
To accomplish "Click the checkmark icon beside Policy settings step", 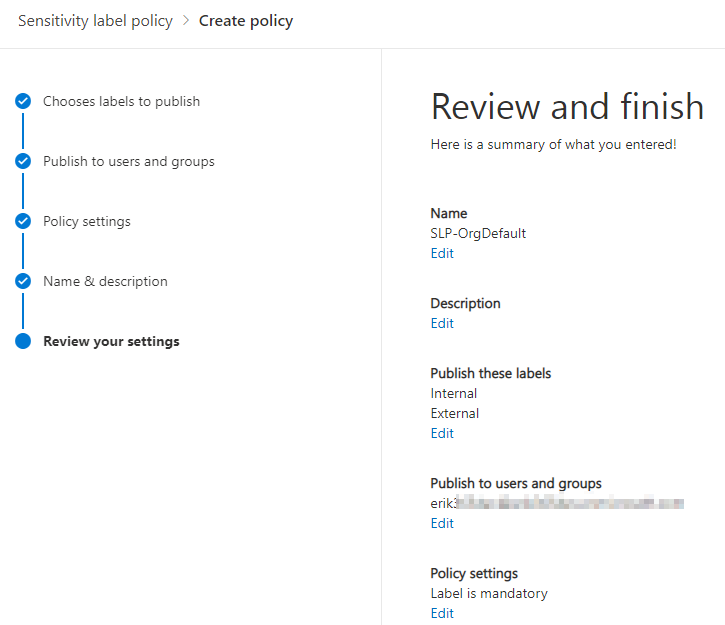I will pyautogui.click(x=23, y=221).
